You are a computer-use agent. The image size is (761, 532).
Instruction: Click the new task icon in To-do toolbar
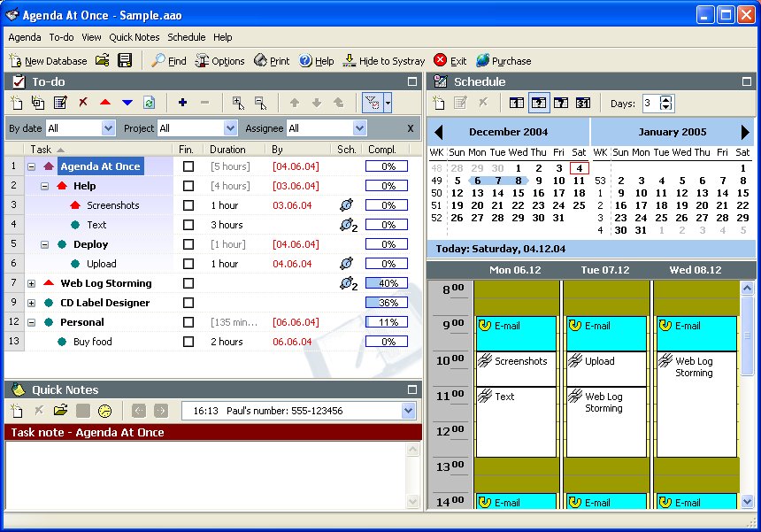[x=17, y=103]
